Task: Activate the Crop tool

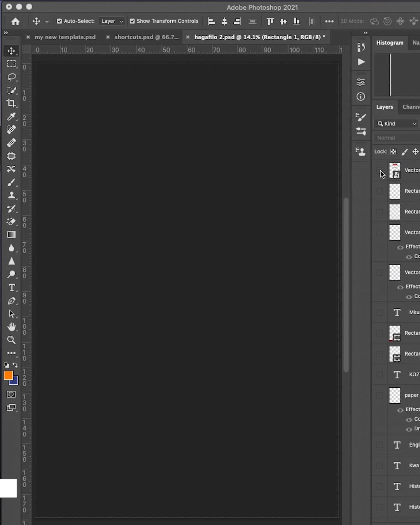Action: [11, 103]
